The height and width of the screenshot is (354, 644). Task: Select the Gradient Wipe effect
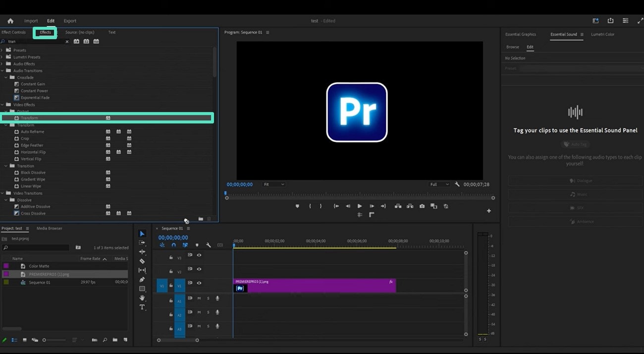coord(33,179)
